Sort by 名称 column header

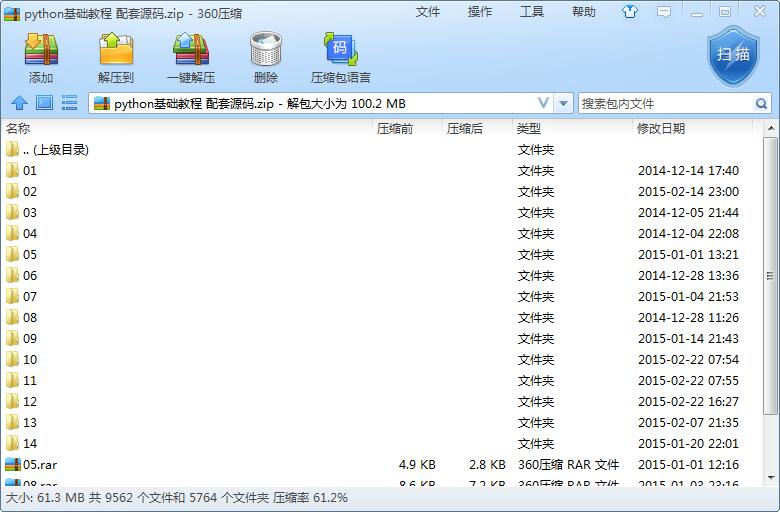(18, 128)
